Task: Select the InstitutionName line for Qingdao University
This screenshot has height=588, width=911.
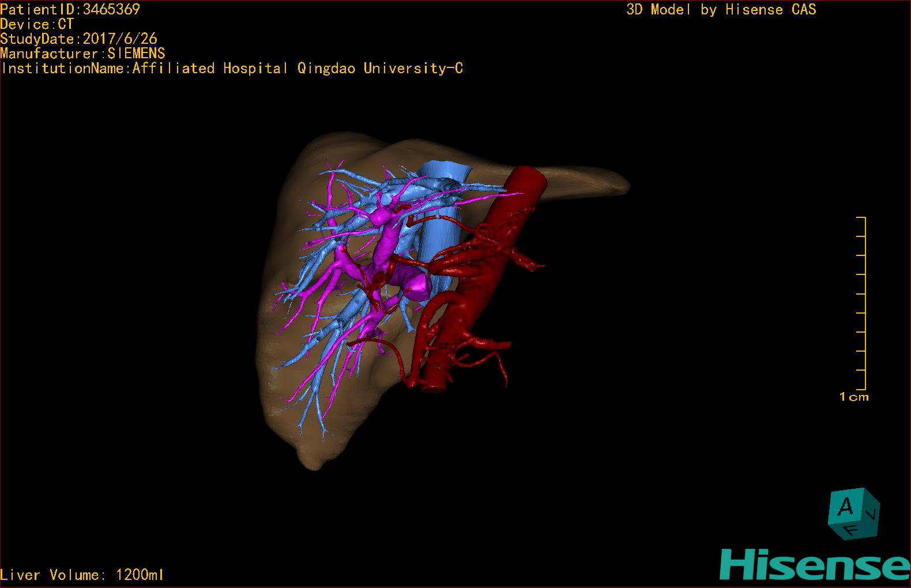Action: 232,69
